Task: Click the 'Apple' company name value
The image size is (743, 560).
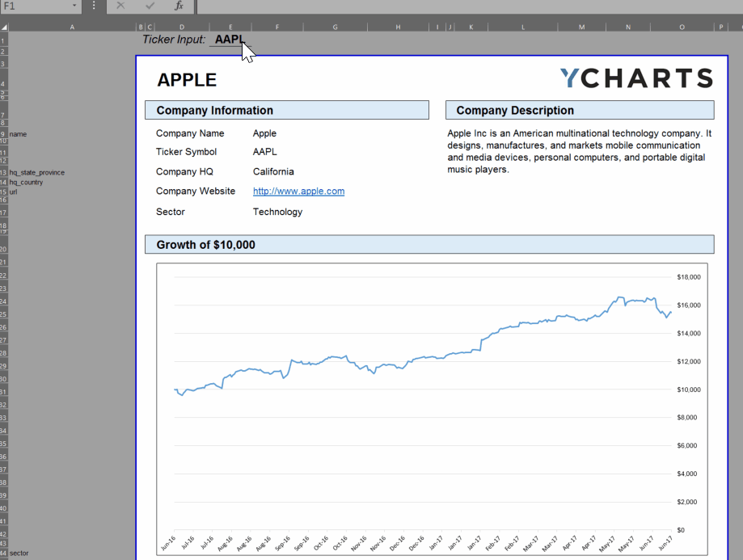Action: point(264,133)
